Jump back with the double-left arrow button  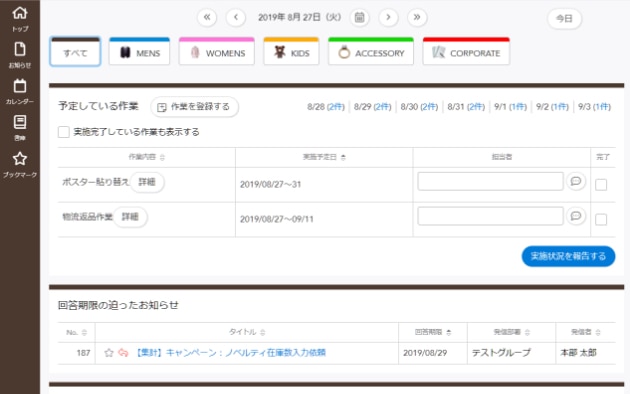click(x=207, y=17)
